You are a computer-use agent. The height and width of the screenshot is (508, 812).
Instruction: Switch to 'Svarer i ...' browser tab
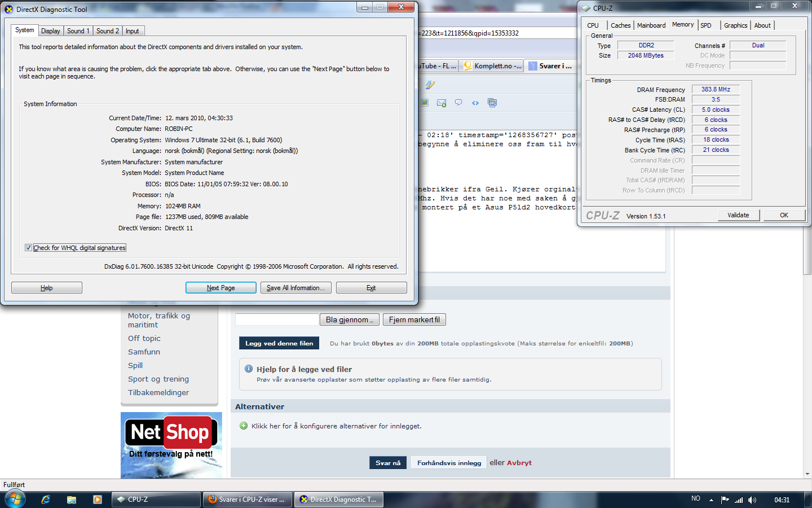(x=551, y=66)
